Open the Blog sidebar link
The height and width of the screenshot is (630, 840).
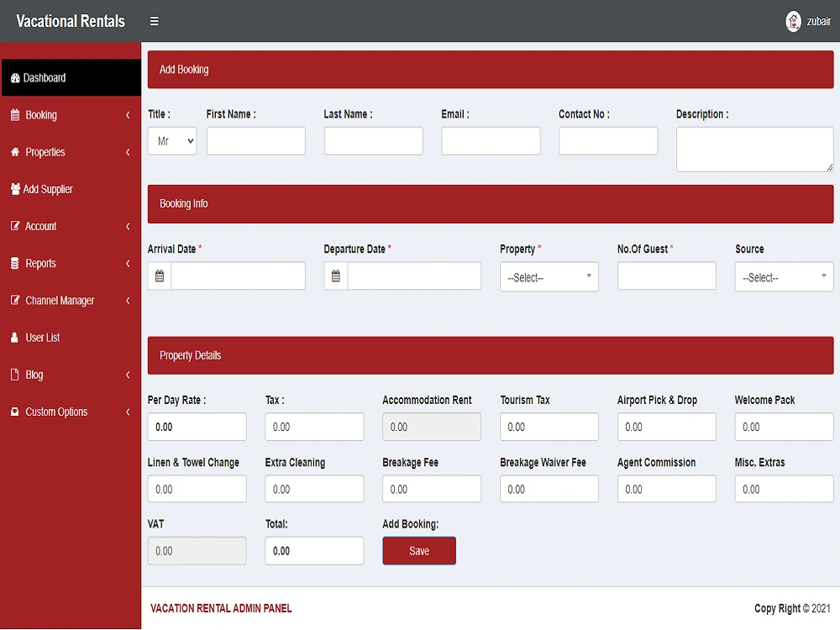point(71,375)
